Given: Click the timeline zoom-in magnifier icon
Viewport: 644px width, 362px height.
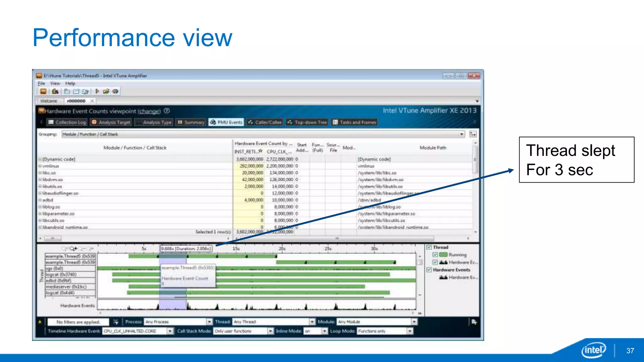Looking at the screenshot, I should 73,249.
